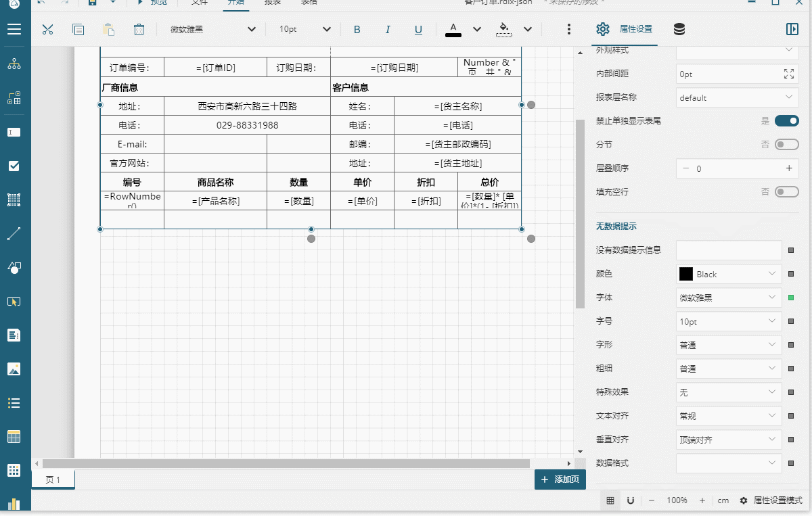Turn off 禁止单独显示表尾 switch
This screenshot has height=516, width=812.
pos(787,121)
